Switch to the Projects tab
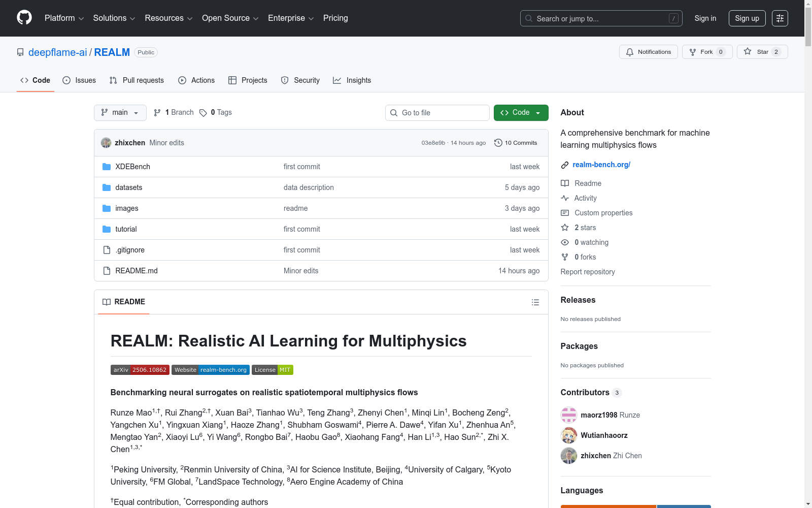Screen dimensions: 812x508 pyautogui.click(x=248, y=80)
